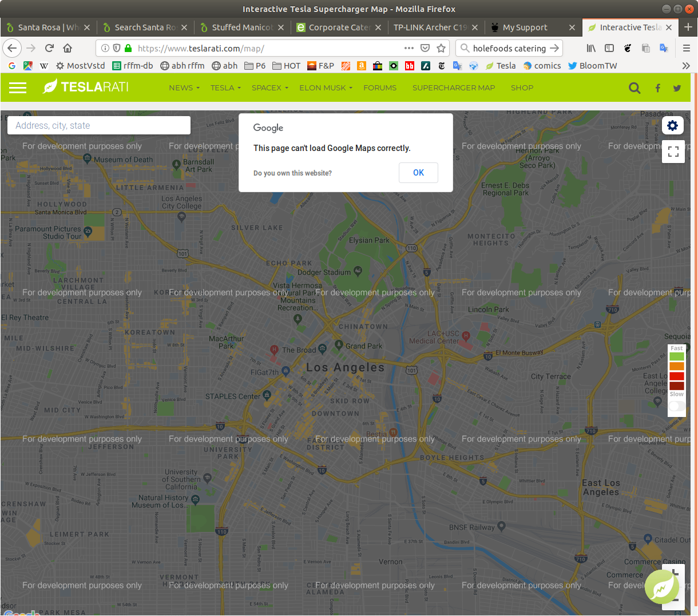Open a new browser tab
This screenshot has width=698, height=616.
688,27
